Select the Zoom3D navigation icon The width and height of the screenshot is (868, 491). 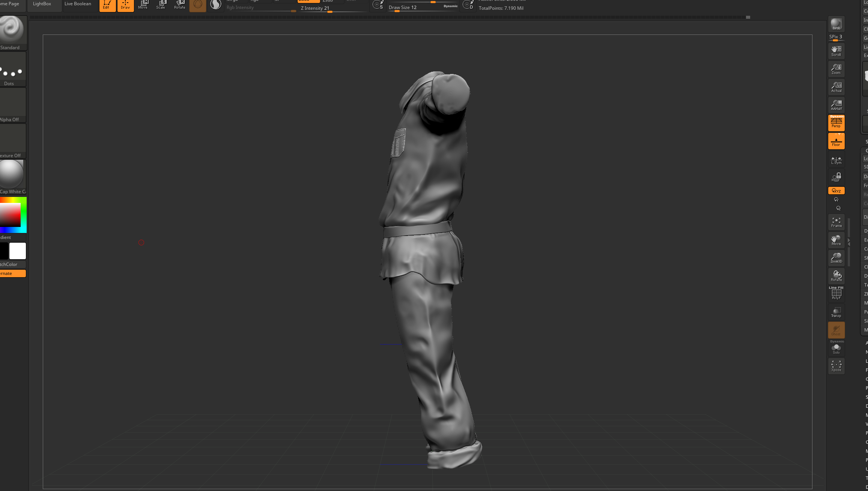tap(836, 258)
